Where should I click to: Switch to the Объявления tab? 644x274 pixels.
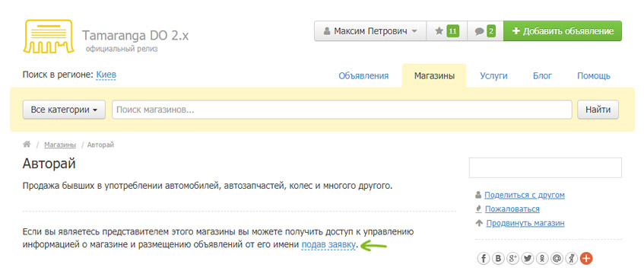(x=363, y=75)
